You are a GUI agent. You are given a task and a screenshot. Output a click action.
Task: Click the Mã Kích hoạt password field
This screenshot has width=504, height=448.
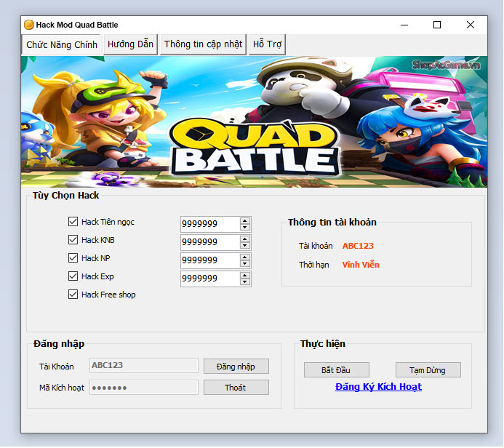144,388
